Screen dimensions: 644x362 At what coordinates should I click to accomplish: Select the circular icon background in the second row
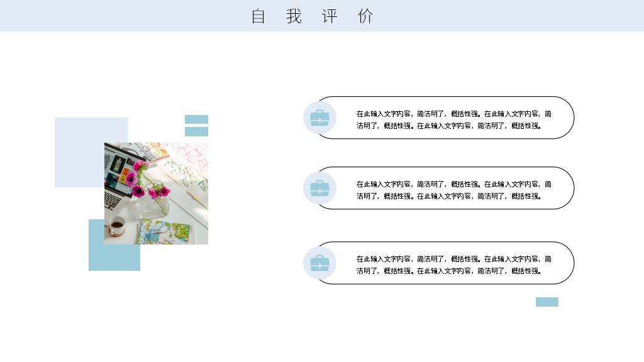coord(319,188)
